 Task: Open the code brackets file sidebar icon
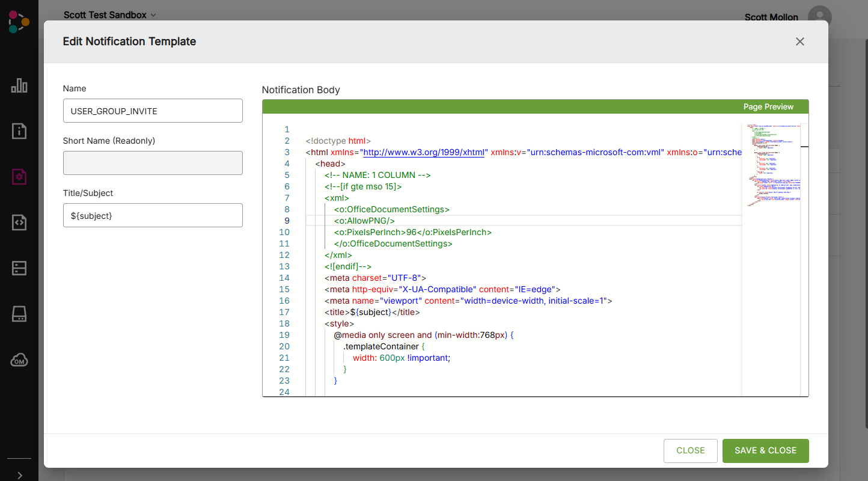(19, 222)
